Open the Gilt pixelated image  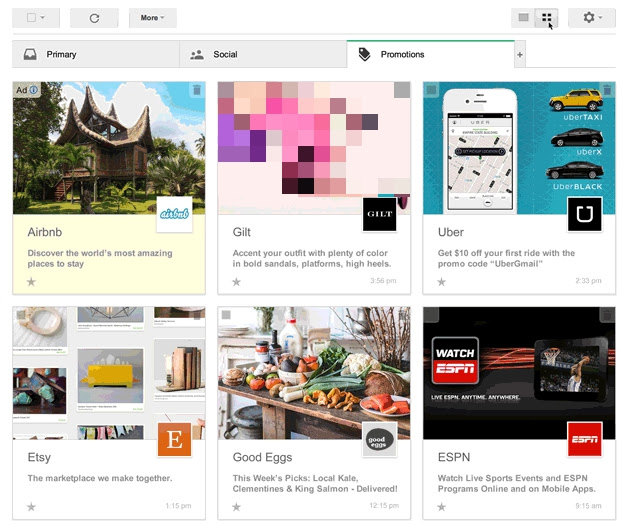point(314,148)
